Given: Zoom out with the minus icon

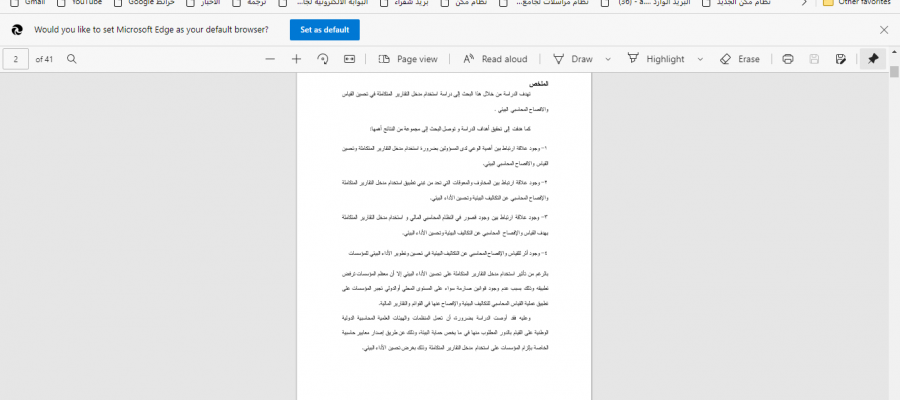Looking at the screenshot, I should point(270,59).
